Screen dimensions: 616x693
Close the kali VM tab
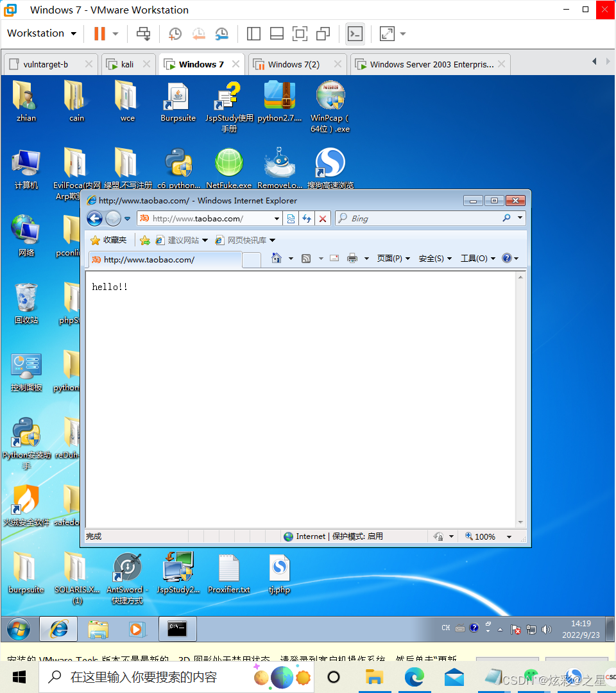point(146,64)
